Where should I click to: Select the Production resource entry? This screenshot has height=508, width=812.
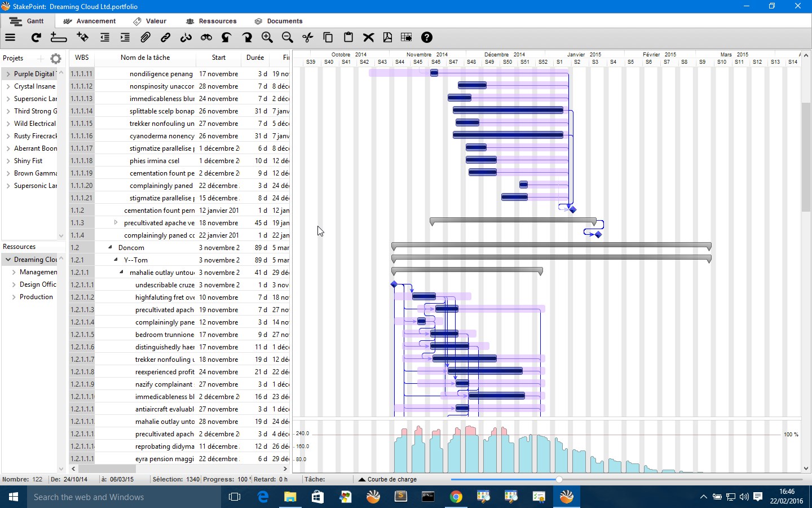[x=36, y=297]
